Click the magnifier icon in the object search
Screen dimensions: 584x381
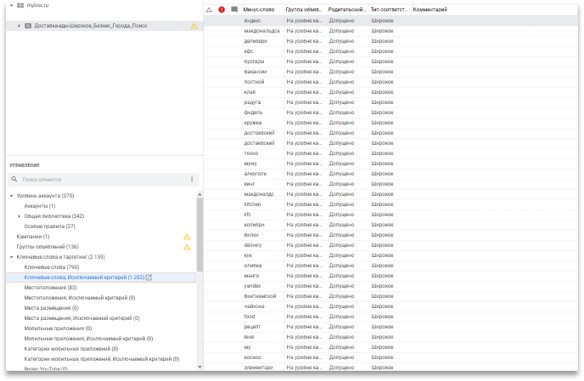(14, 180)
